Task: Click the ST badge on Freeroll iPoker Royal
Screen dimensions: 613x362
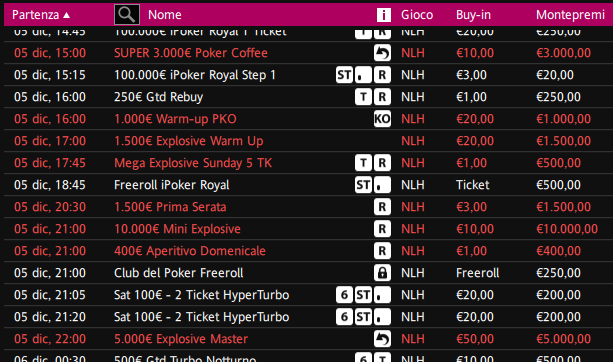Action: [x=363, y=185]
